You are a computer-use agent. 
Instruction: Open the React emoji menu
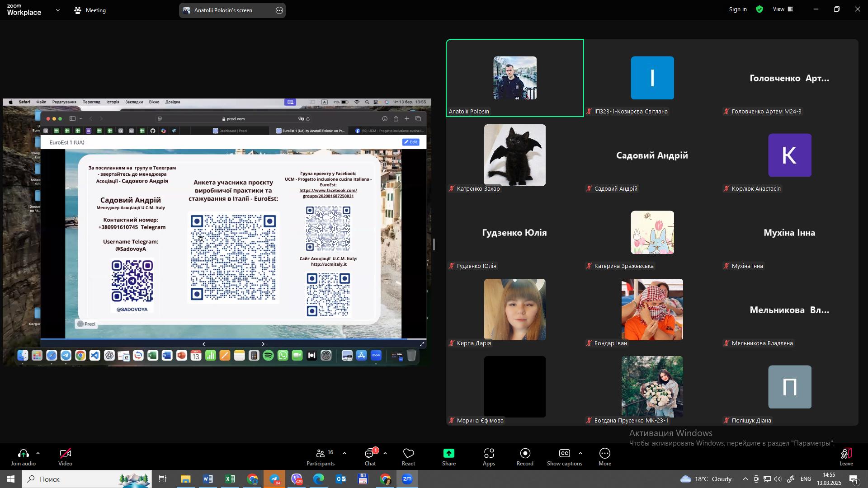tap(409, 457)
